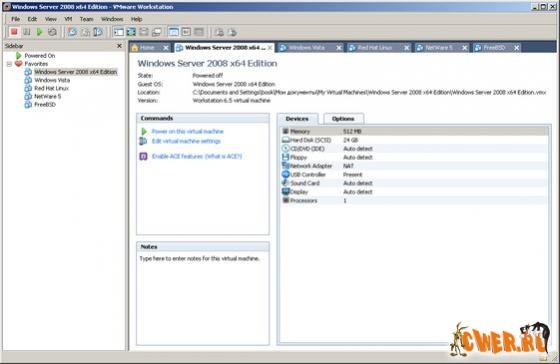Close the Sidebar panel
Screen dimensions: 560x364
coord(119,46)
